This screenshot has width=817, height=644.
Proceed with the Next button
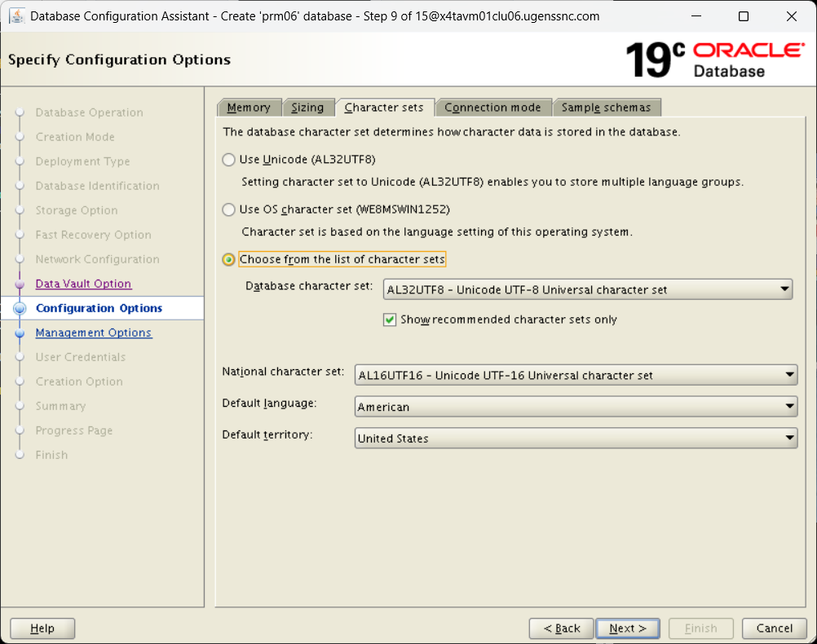(x=628, y=629)
